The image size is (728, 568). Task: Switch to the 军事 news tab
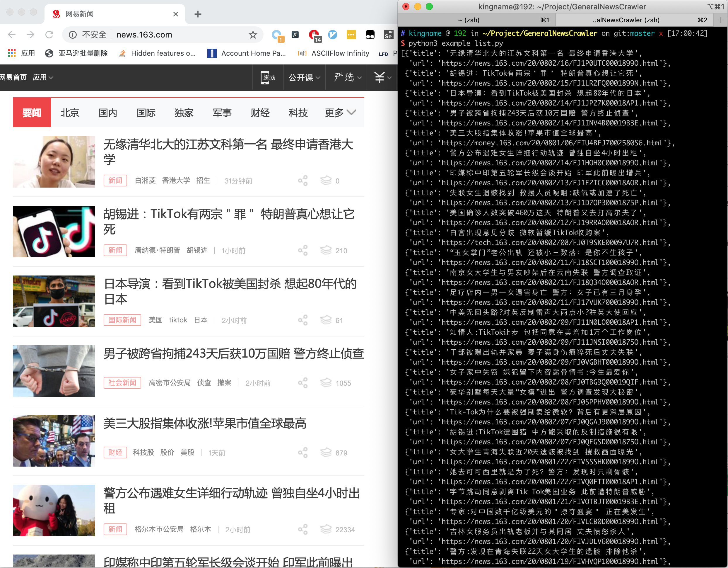[x=222, y=113]
